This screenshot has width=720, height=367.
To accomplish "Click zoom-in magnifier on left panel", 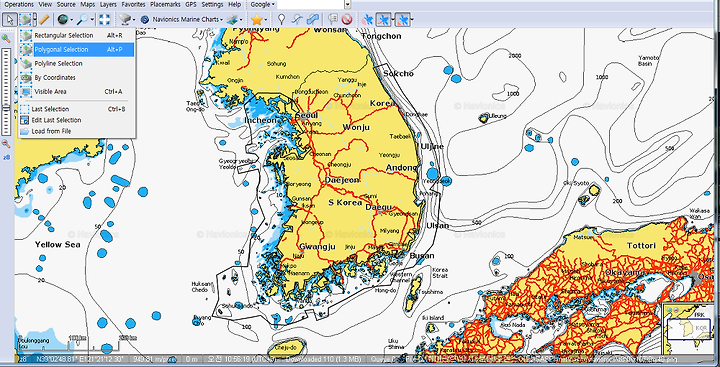I will [6, 39].
